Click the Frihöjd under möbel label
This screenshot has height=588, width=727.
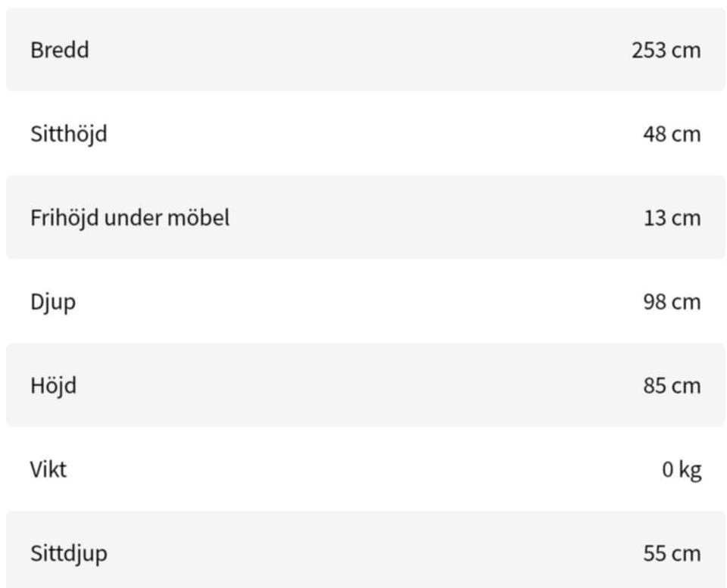coord(129,218)
